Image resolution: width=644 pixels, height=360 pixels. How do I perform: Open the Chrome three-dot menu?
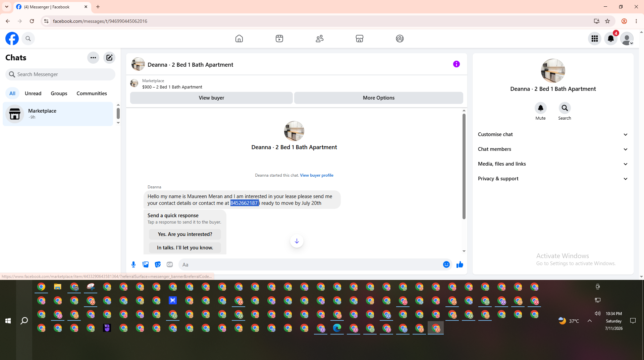click(x=636, y=21)
